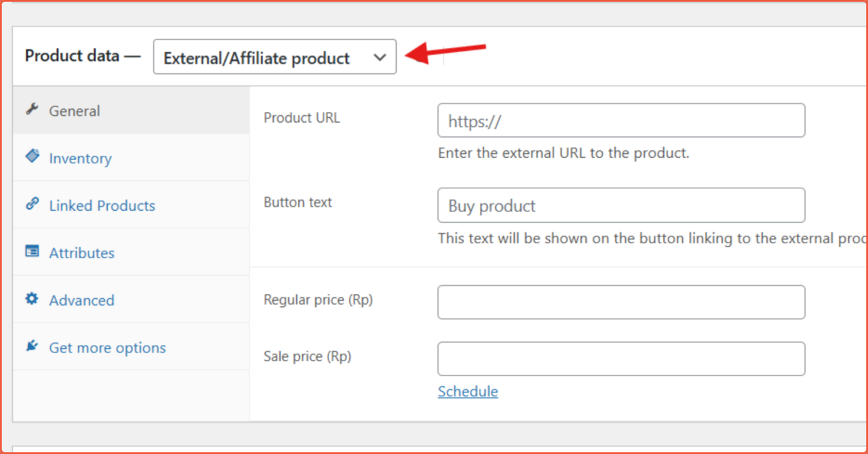Click the megaphone icon beside Get more options
868x454 pixels.
point(32,347)
